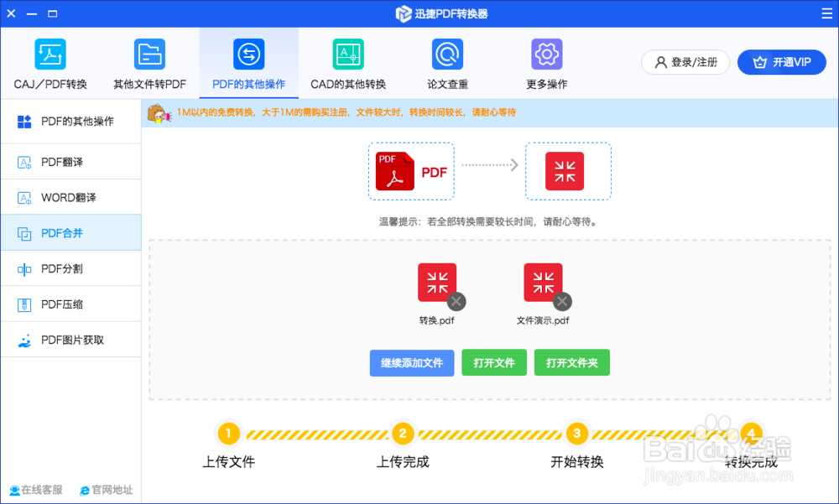Remove 文件演示.pdf from the merge list
This screenshot has height=504, width=839.
click(x=564, y=302)
